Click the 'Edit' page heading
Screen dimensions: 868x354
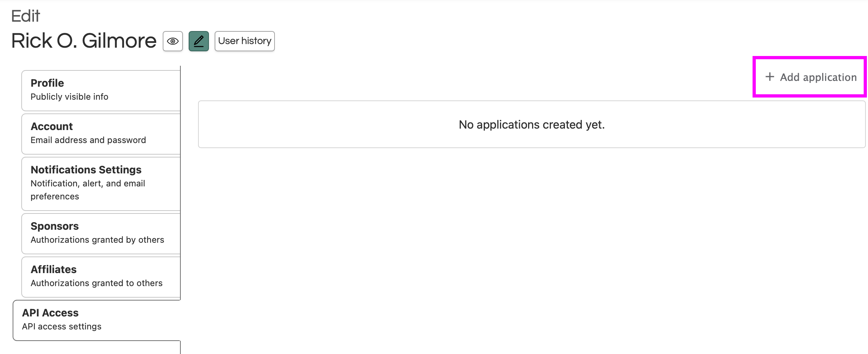pyautogui.click(x=25, y=16)
